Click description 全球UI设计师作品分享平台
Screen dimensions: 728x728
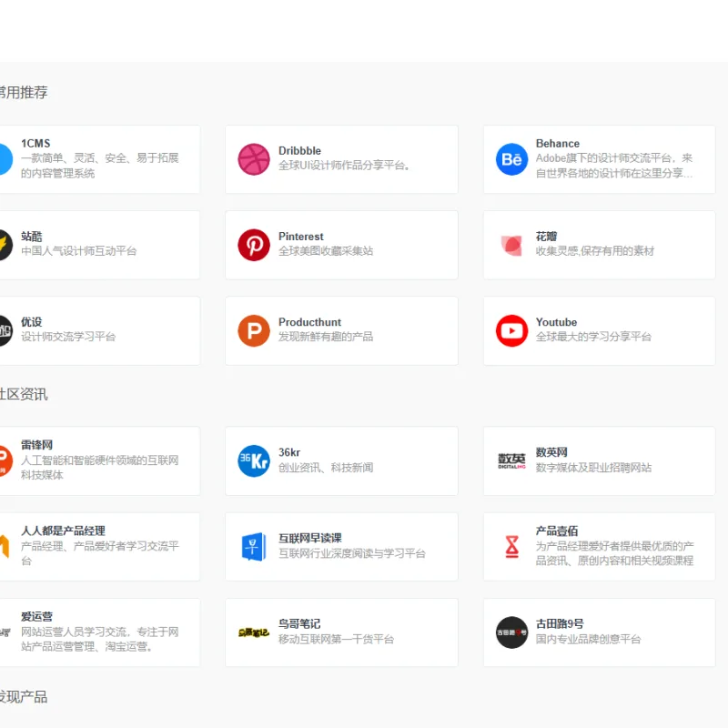coord(344,166)
